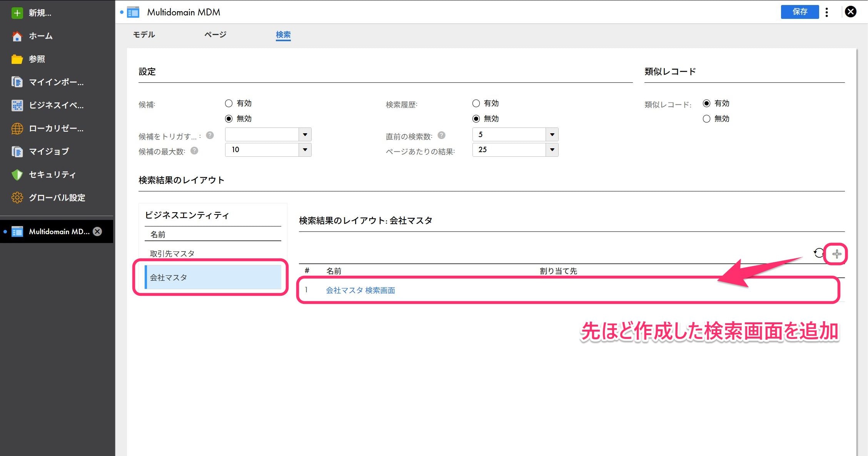Click the # column header

[307, 271]
